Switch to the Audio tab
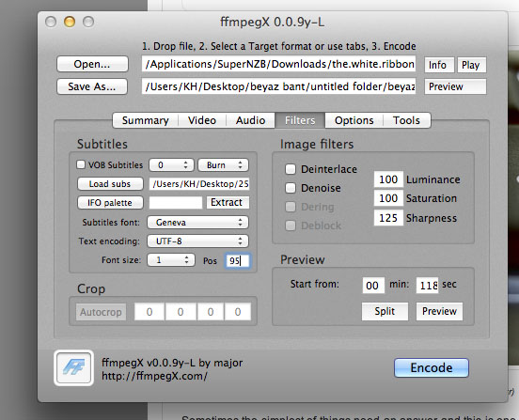Image resolution: width=519 pixels, height=420 pixels. coord(250,120)
